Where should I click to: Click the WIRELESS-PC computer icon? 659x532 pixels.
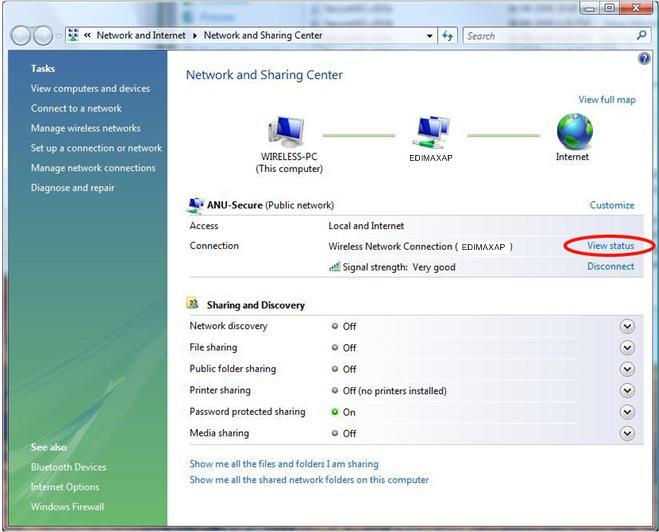(x=286, y=132)
